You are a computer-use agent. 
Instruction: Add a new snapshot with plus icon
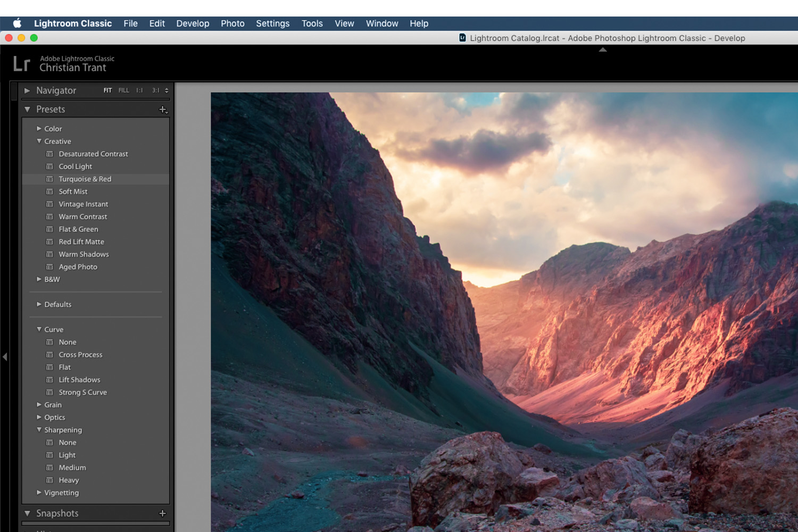pos(163,513)
